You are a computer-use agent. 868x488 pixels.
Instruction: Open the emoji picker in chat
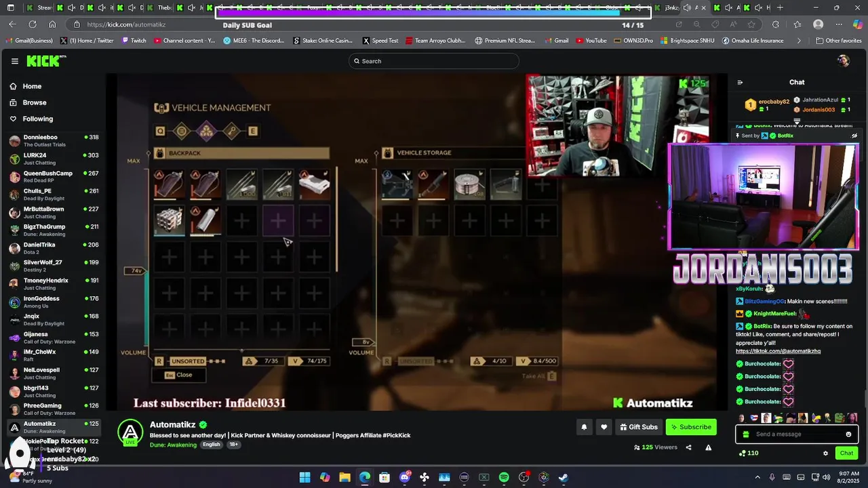[x=848, y=434]
